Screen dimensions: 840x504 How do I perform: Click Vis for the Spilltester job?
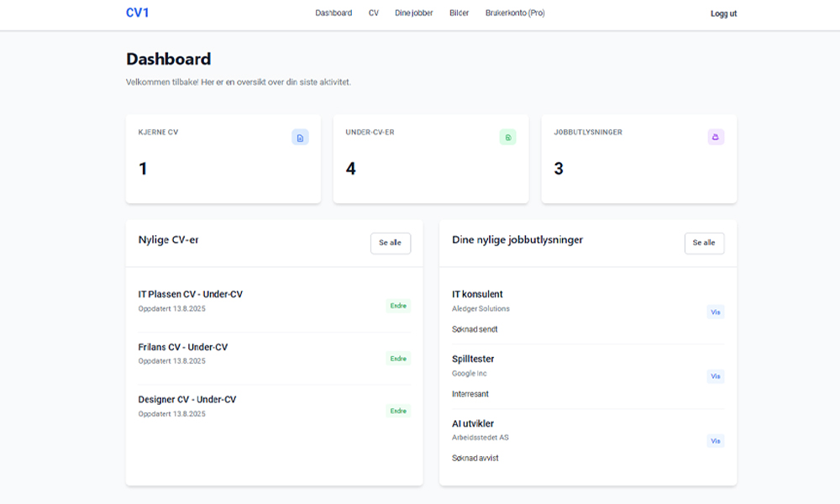[715, 376]
